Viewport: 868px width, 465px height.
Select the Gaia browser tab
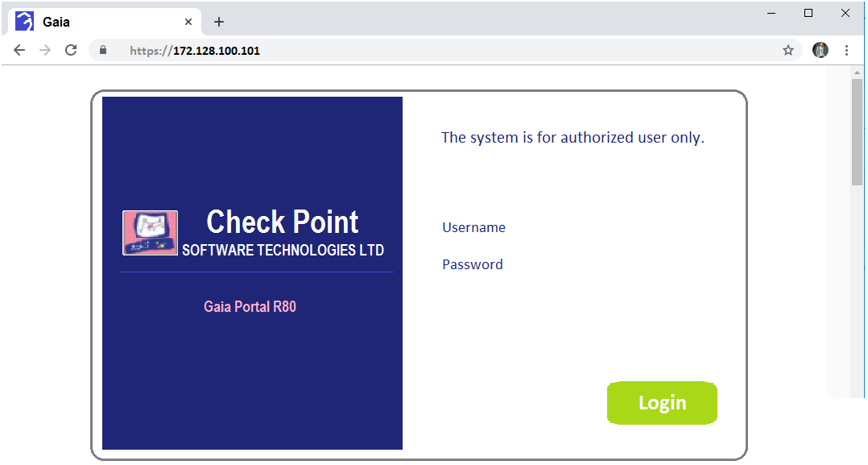pyautogui.click(x=97, y=22)
